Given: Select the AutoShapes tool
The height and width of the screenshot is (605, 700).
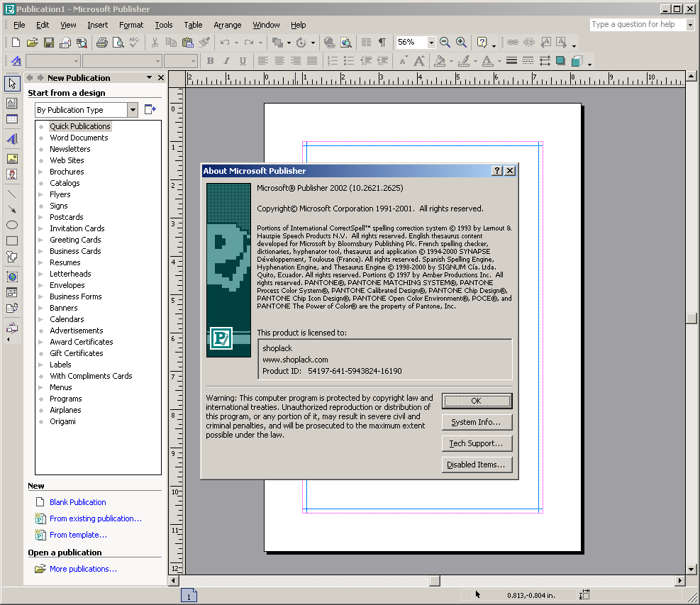Looking at the screenshot, I should (12, 257).
